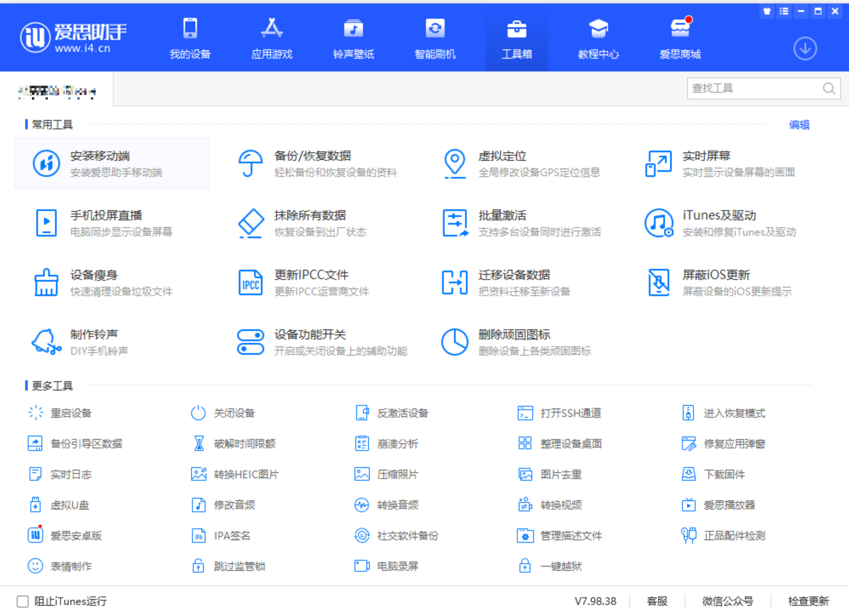Open the 爱思播放器 tool
The height and width of the screenshot is (616, 849).
click(x=718, y=505)
